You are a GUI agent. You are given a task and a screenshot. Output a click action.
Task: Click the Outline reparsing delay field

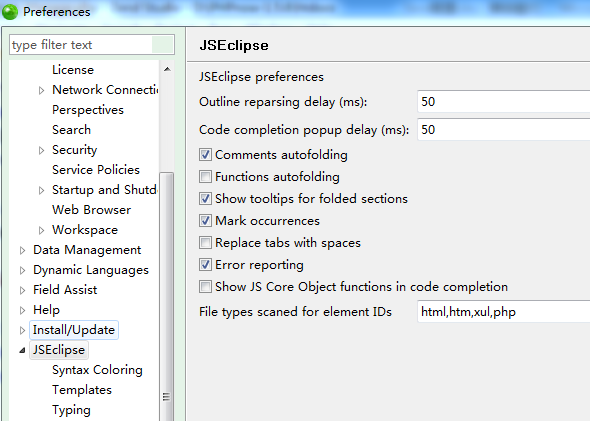(503, 102)
